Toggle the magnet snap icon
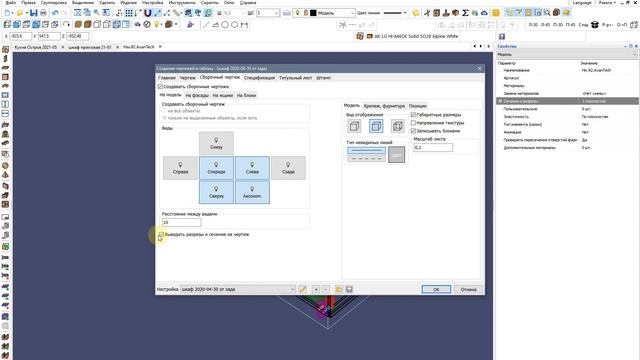The width and height of the screenshot is (640, 360). [147, 13]
